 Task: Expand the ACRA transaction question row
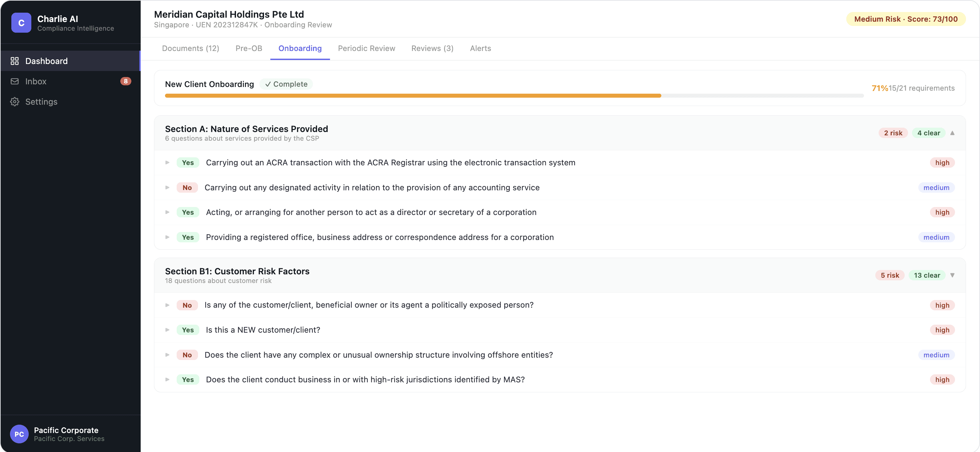[167, 162]
